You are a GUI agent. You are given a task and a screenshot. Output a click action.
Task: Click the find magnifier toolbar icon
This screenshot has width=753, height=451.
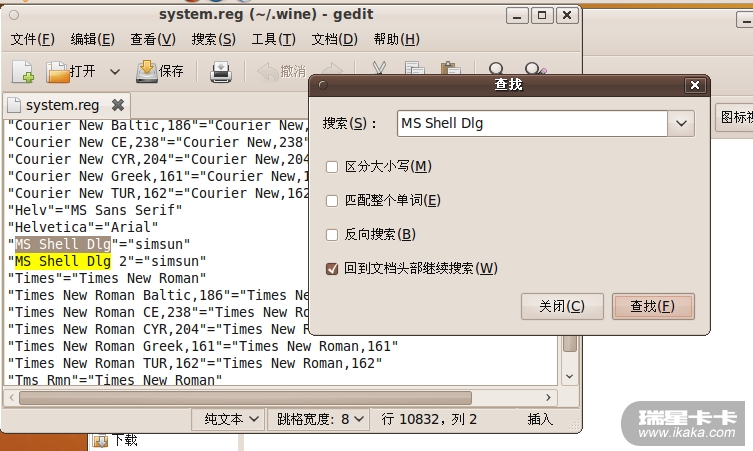496,68
